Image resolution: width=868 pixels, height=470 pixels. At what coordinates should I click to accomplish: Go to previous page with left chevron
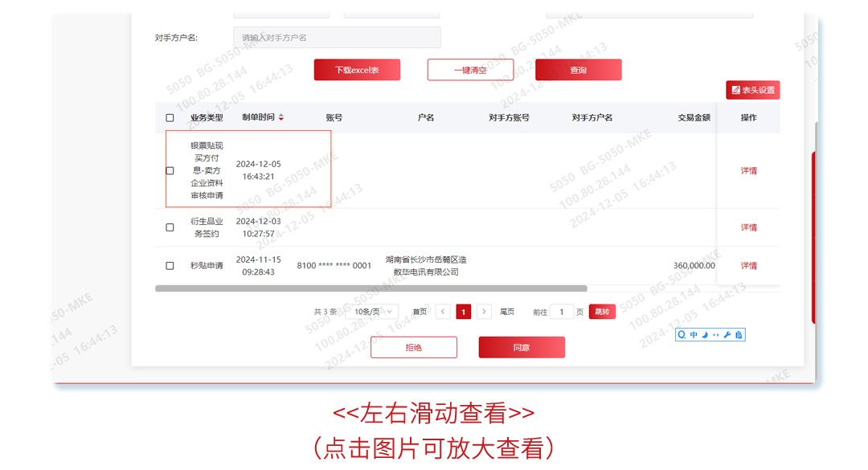coord(443,311)
